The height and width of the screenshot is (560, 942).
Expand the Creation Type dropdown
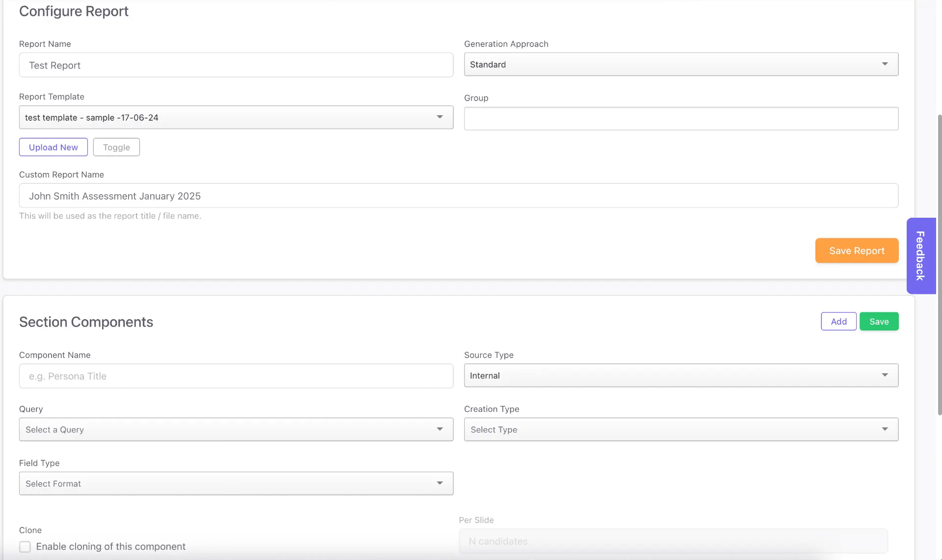pos(681,429)
